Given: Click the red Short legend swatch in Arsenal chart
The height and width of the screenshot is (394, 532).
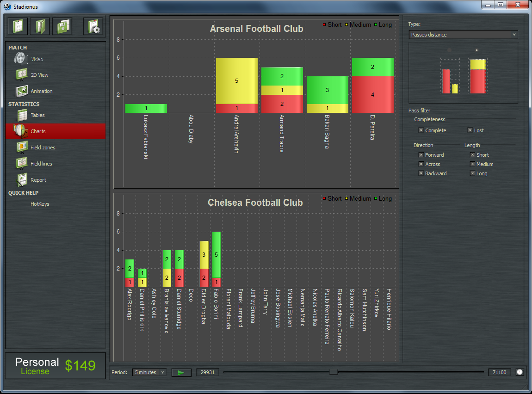Looking at the screenshot, I should click(x=324, y=25).
